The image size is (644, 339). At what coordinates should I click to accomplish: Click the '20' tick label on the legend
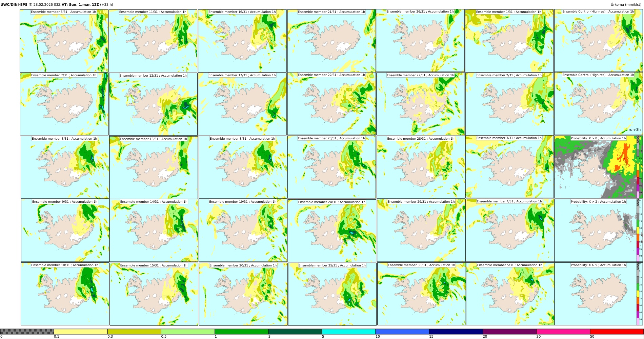[485, 337]
